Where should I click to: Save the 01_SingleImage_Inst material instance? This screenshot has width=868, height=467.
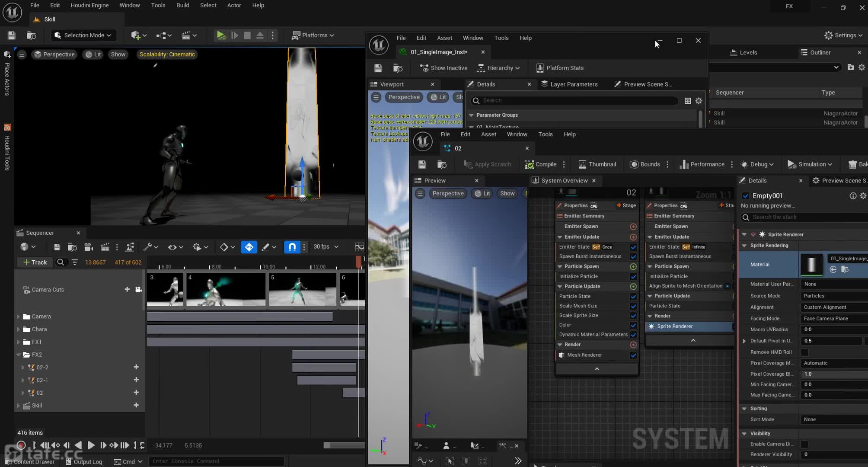[378, 68]
